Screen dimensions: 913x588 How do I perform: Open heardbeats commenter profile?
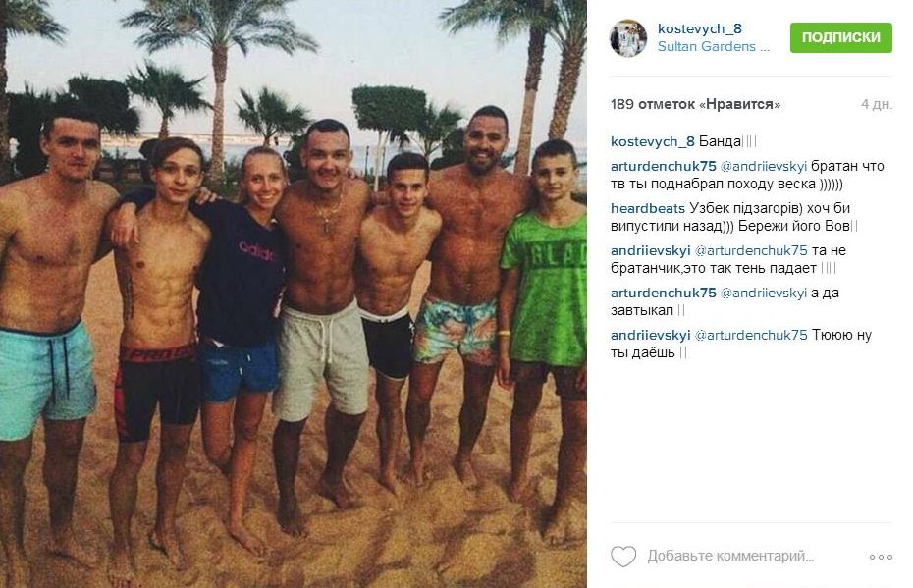pos(648,208)
